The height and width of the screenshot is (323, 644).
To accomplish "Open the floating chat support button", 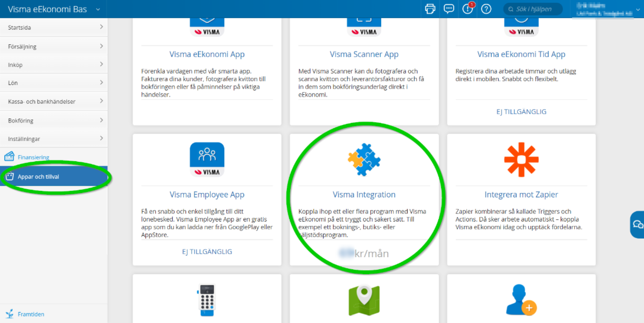I will pyautogui.click(x=637, y=224).
